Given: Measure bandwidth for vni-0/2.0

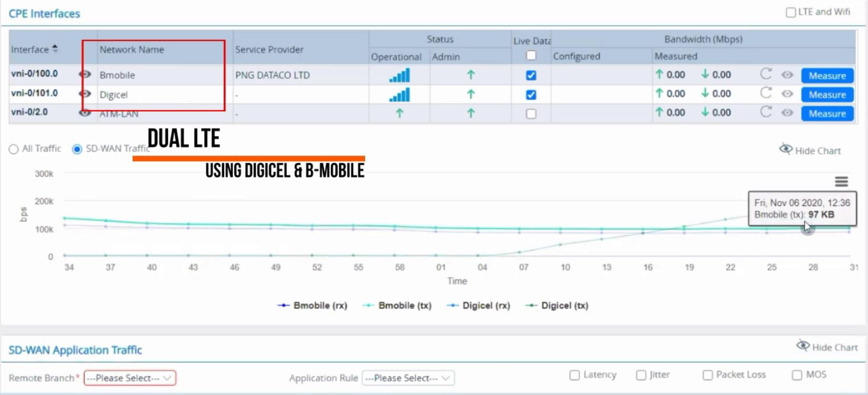Looking at the screenshot, I should coord(827,114).
